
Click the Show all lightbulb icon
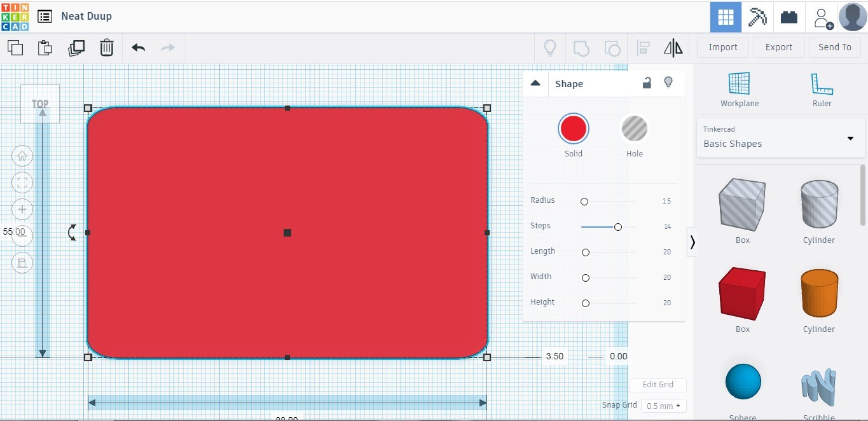pos(549,48)
